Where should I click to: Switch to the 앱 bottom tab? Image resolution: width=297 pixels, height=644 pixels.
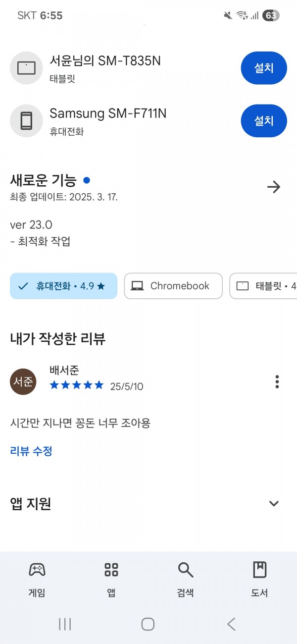pyautogui.click(x=111, y=579)
